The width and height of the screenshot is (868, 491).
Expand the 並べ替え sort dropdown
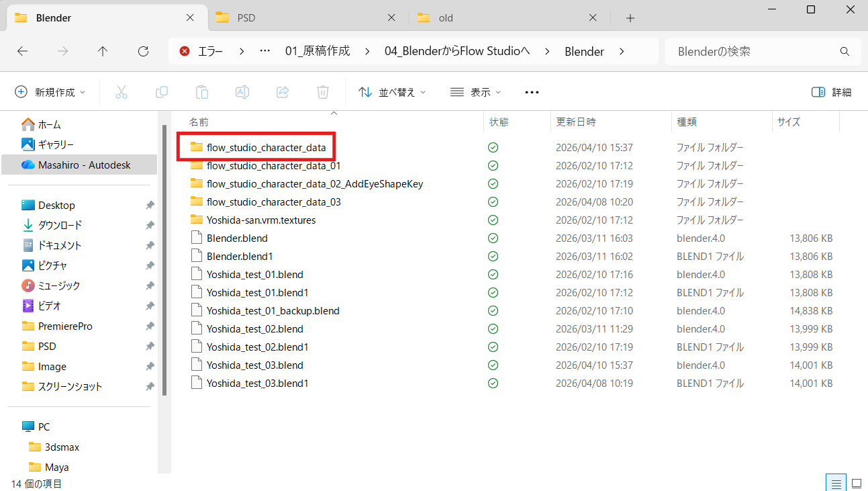(393, 92)
